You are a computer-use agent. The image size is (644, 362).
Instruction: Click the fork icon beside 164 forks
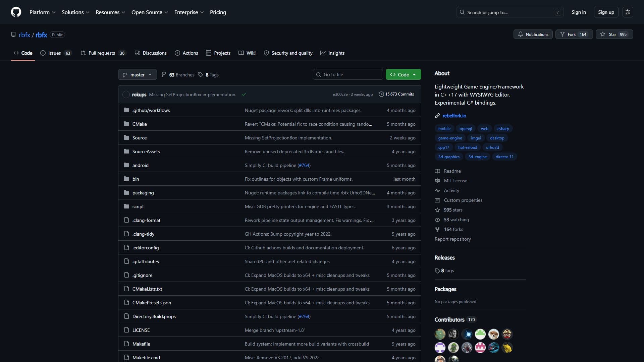point(437,229)
